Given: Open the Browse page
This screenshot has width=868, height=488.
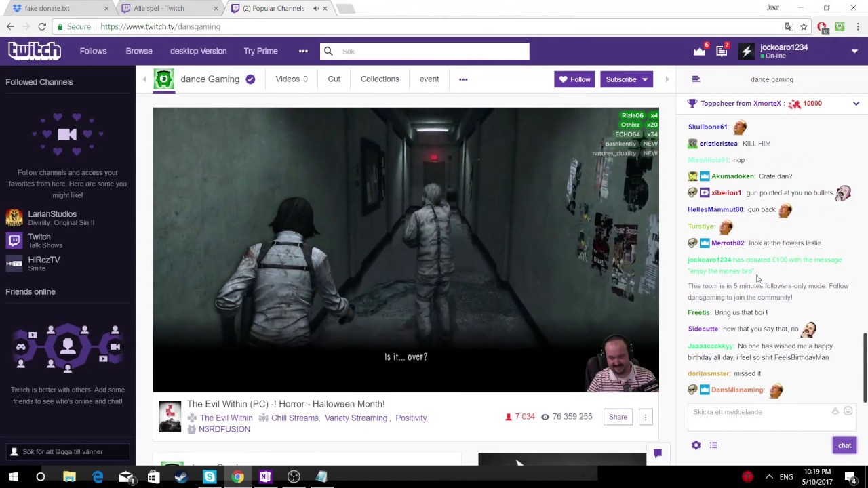Looking at the screenshot, I should (x=139, y=51).
